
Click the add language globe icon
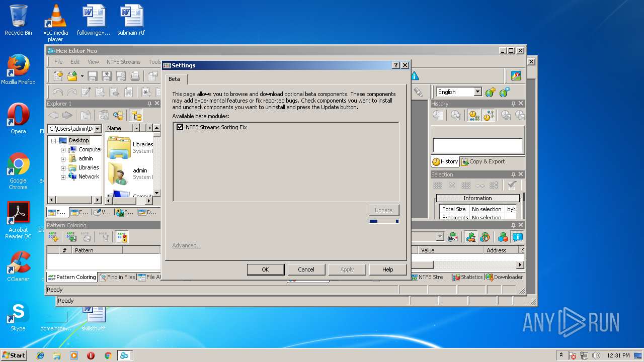point(491,92)
